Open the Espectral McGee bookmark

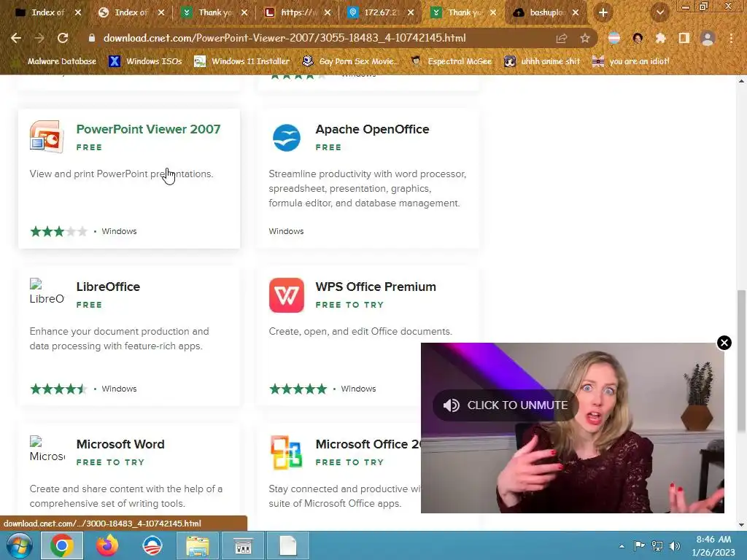coord(451,61)
